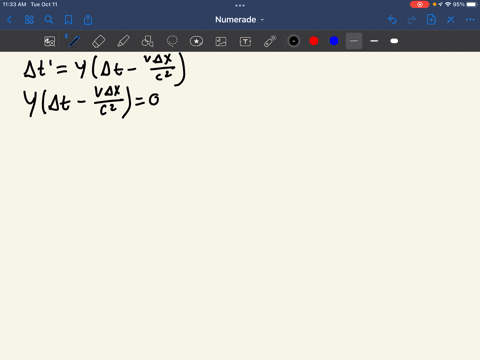Choose the blue pen color
Image resolution: width=480 pixels, height=360 pixels.
[334, 41]
